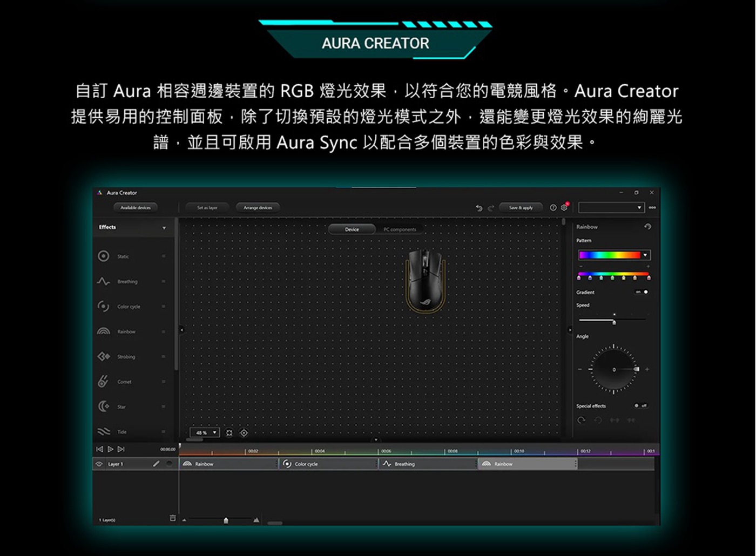Reset the Rainbow effect settings

[647, 227]
